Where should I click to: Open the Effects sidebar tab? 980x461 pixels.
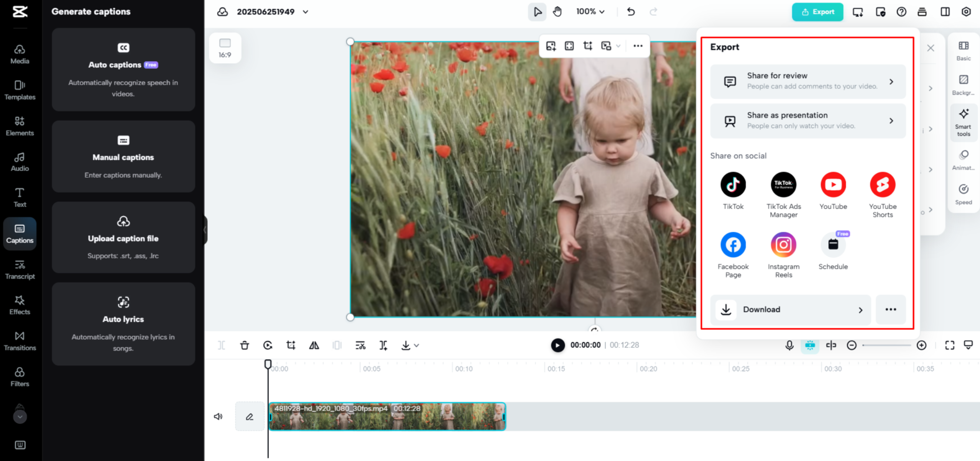click(x=20, y=305)
